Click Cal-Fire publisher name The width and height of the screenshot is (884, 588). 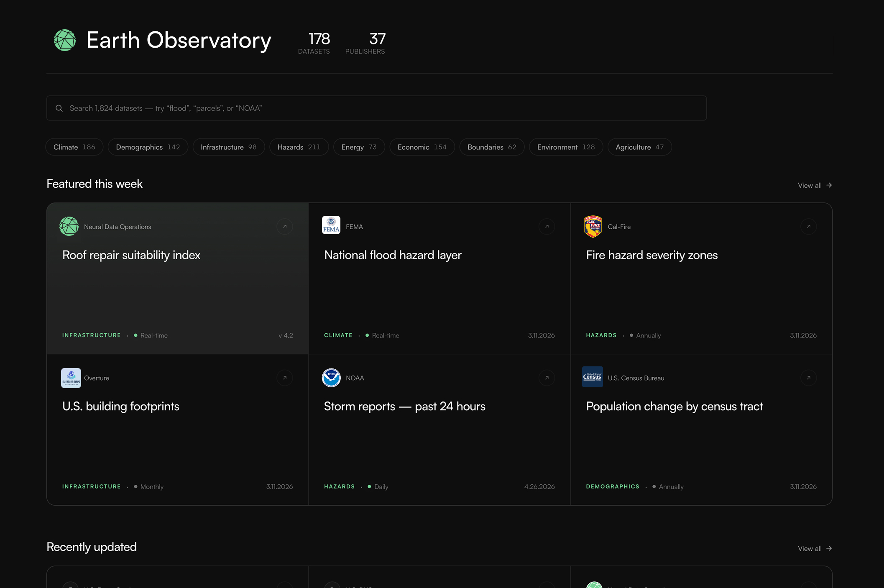(619, 227)
